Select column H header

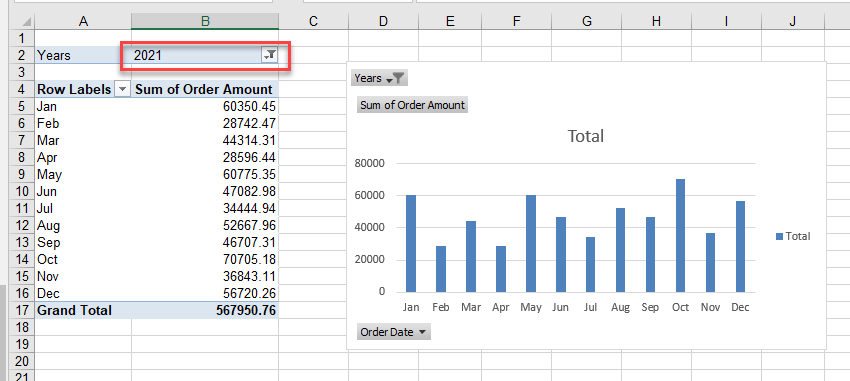(656, 21)
